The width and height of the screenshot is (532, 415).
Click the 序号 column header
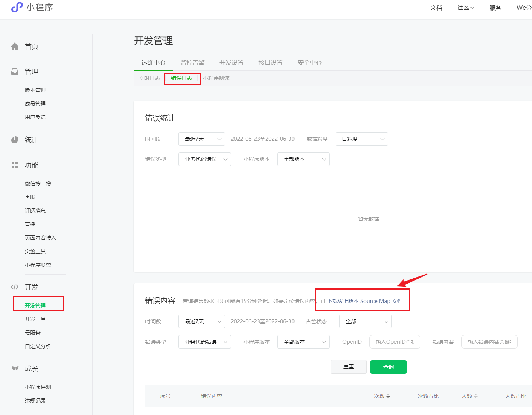165,396
